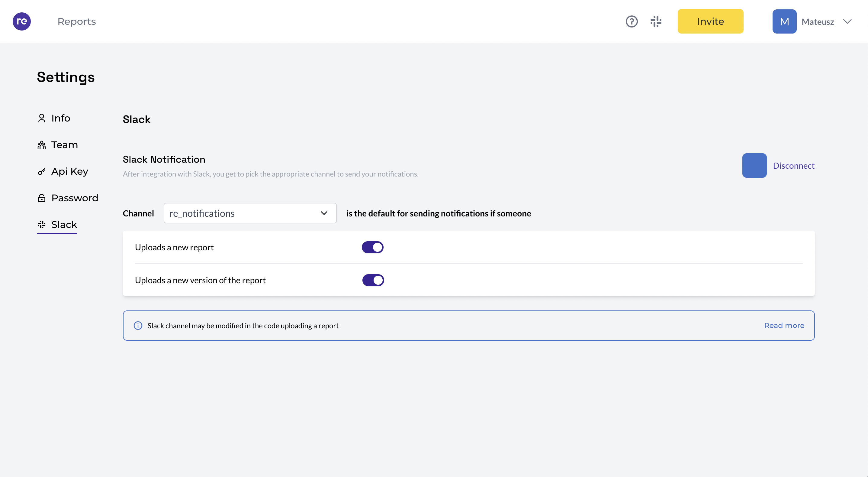Click the Team people icon in sidebar

coord(41,145)
